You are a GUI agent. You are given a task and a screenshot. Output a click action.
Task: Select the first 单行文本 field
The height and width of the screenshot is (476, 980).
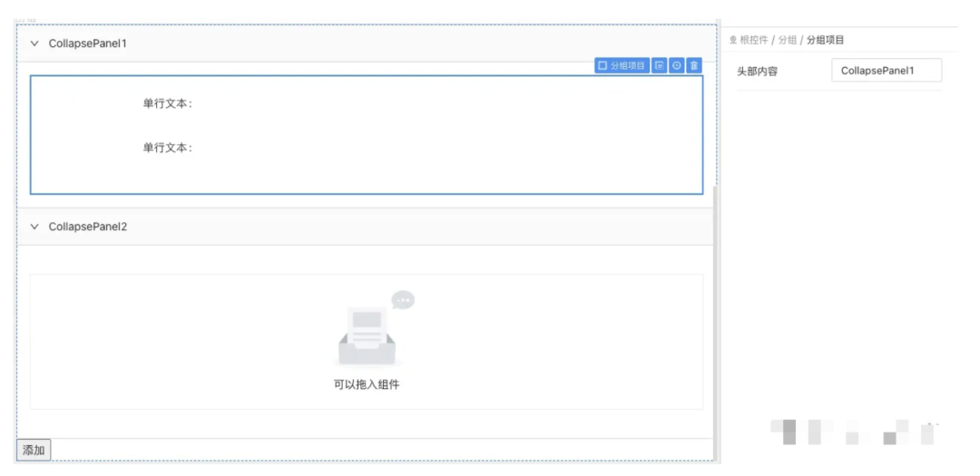click(x=168, y=103)
